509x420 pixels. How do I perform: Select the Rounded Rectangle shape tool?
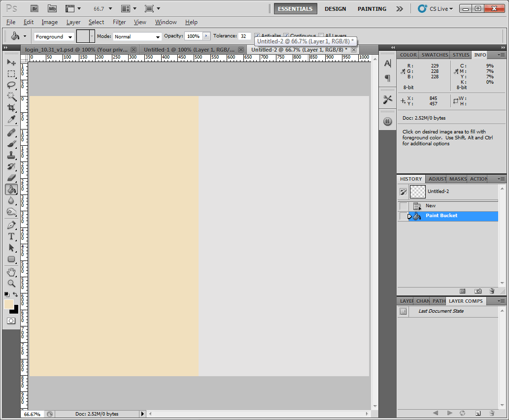(11, 259)
